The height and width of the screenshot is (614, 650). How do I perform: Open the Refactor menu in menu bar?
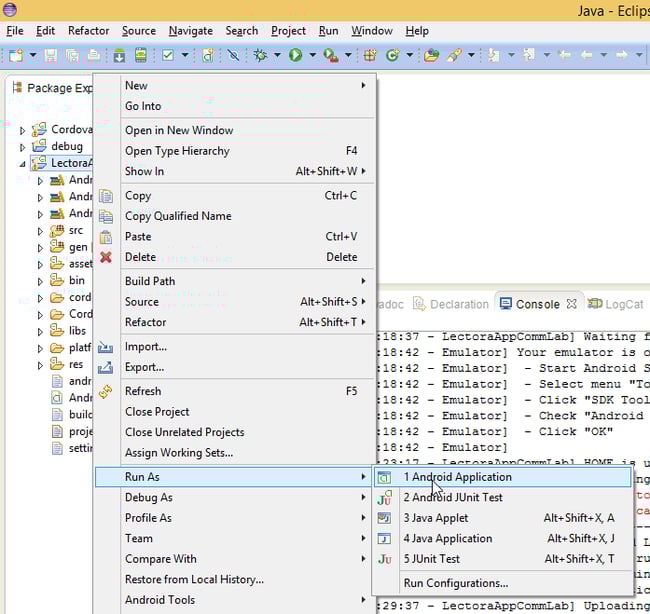coord(88,31)
